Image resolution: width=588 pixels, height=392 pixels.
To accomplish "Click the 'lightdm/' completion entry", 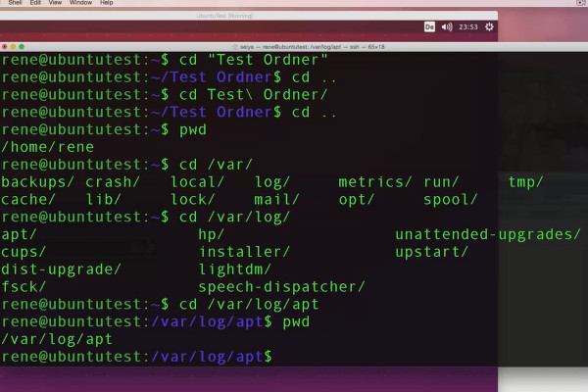I will click(235, 269).
